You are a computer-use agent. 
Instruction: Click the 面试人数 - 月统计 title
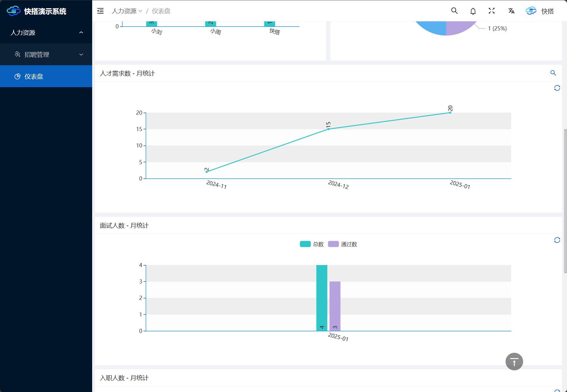[124, 226]
